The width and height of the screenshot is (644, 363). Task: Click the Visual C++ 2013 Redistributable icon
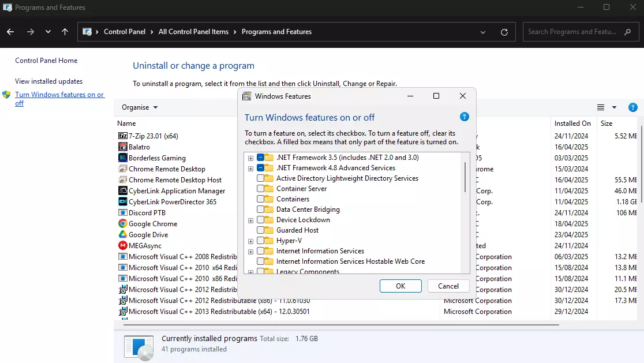122,312
